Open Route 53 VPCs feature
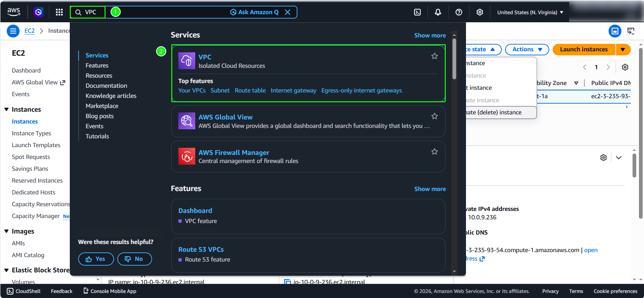644x298 pixels. tap(201, 249)
